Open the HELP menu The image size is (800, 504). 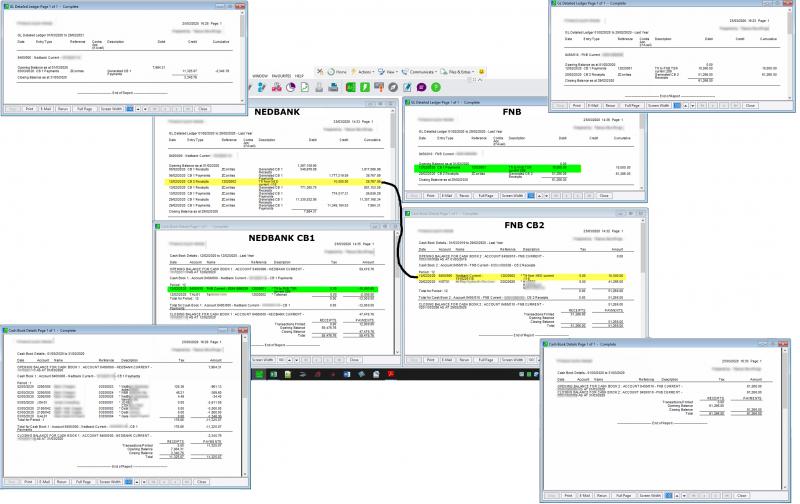[x=299, y=76]
